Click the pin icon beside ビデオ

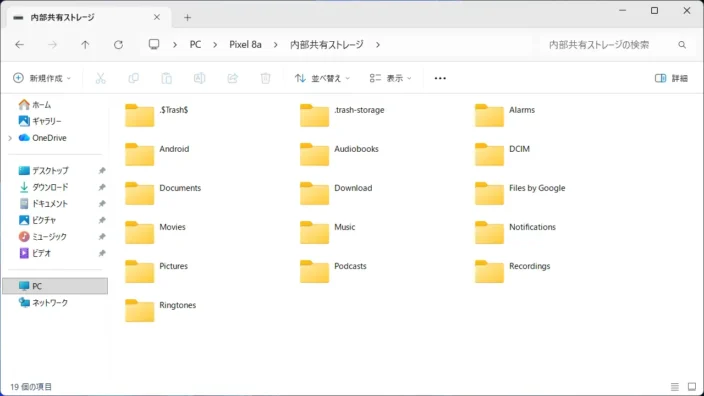click(102, 253)
